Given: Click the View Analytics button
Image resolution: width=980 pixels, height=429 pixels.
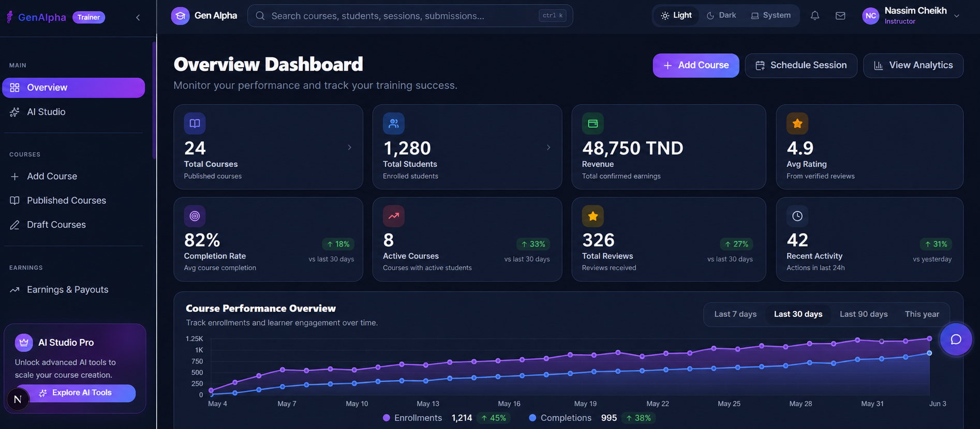Looking at the screenshot, I should point(913,66).
